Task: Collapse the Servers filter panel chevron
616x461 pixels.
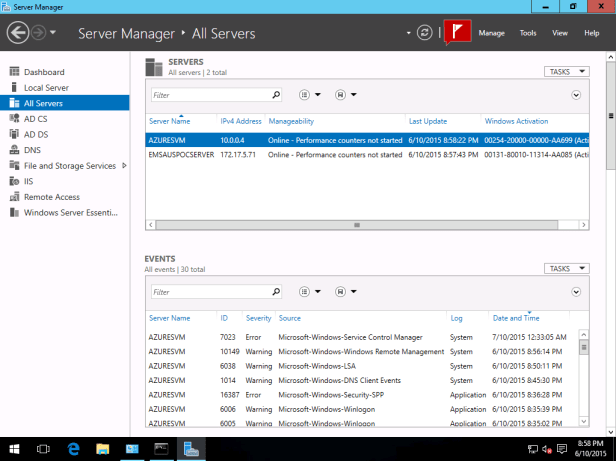Action: coord(577,95)
